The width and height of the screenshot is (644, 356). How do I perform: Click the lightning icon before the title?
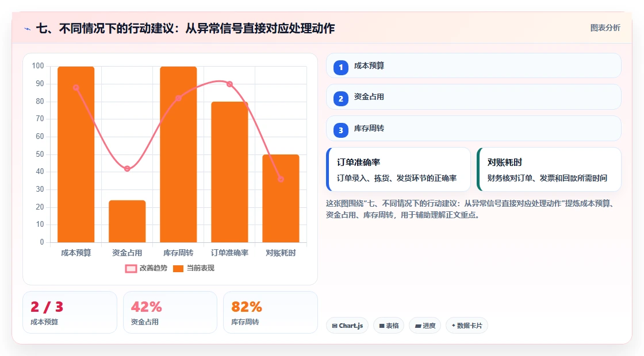tap(28, 29)
